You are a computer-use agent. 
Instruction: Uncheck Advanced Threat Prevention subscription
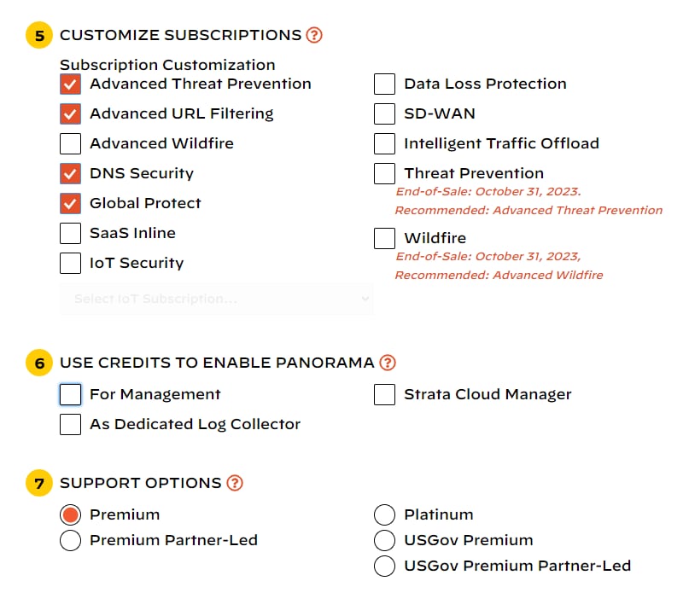(70, 84)
